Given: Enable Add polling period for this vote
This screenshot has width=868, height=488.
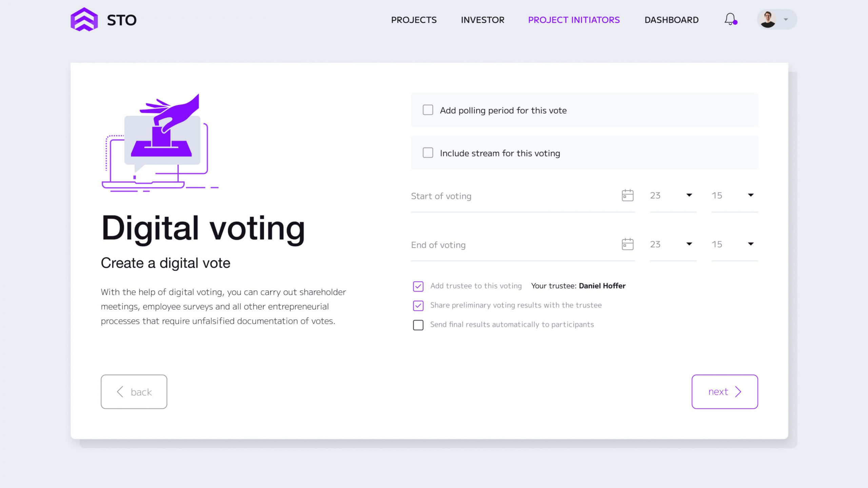Looking at the screenshot, I should (428, 110).
